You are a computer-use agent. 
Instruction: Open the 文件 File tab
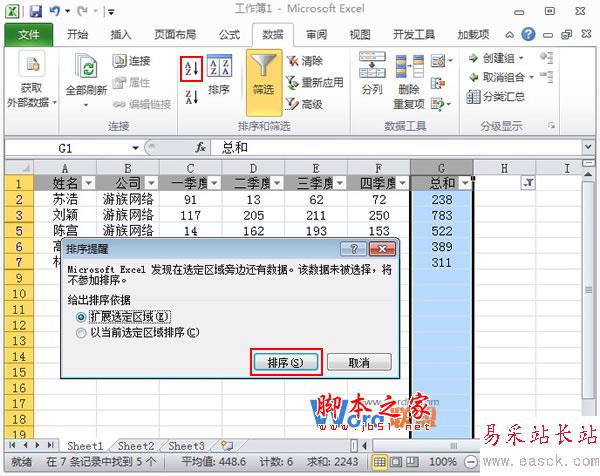coord(29,35)
